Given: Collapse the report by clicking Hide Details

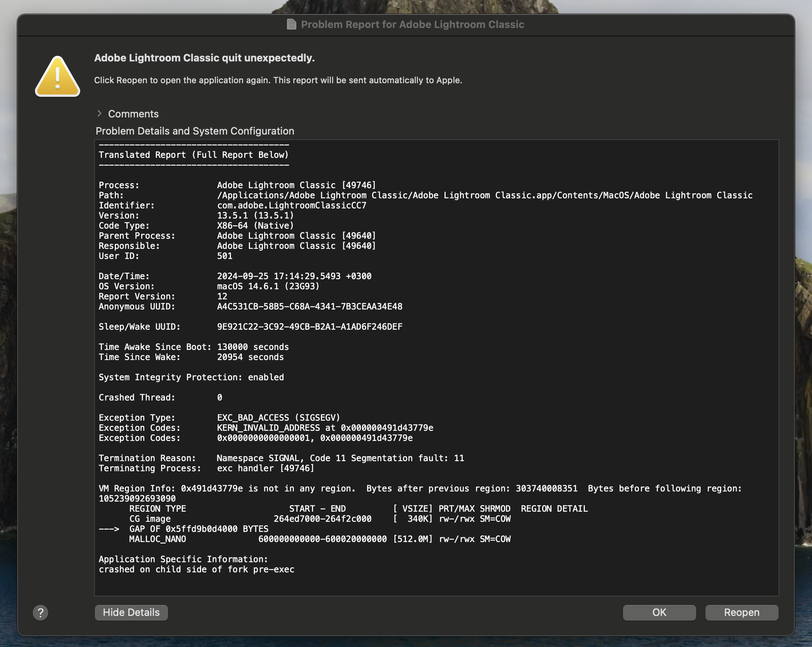Looking at the screenshot, I should [x=131, y=612].
